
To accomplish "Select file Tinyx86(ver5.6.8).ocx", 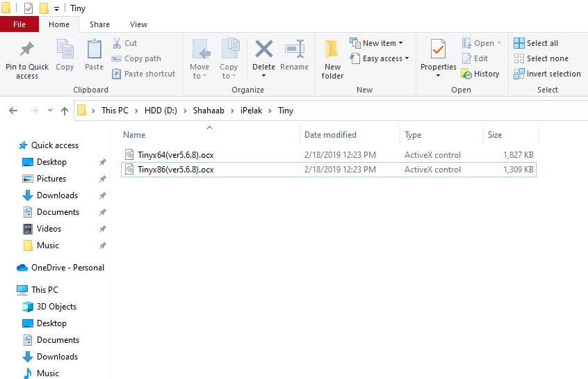I will coord(329,169).
